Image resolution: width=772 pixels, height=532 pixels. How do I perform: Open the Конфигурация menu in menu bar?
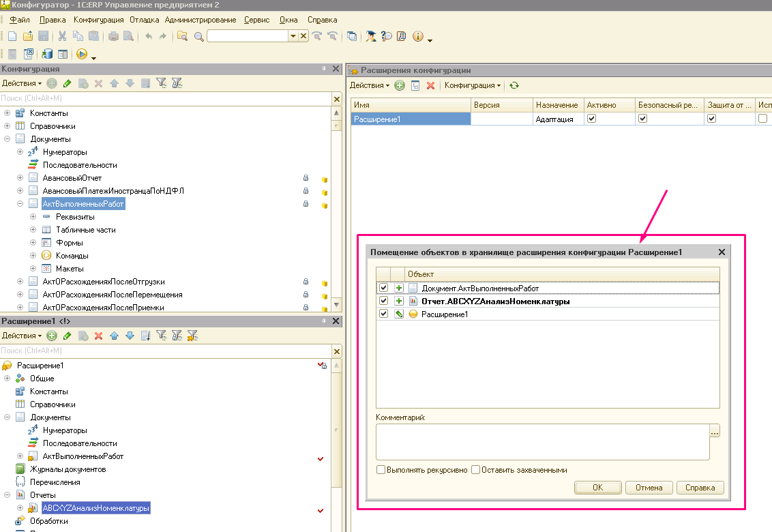coord(98,20)
